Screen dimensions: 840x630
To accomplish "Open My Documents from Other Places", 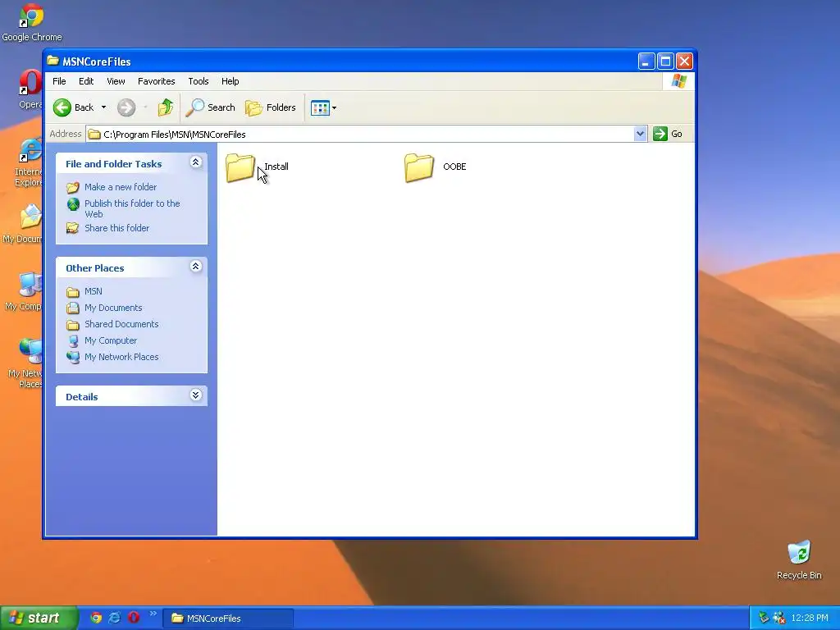I will (113, 308).
